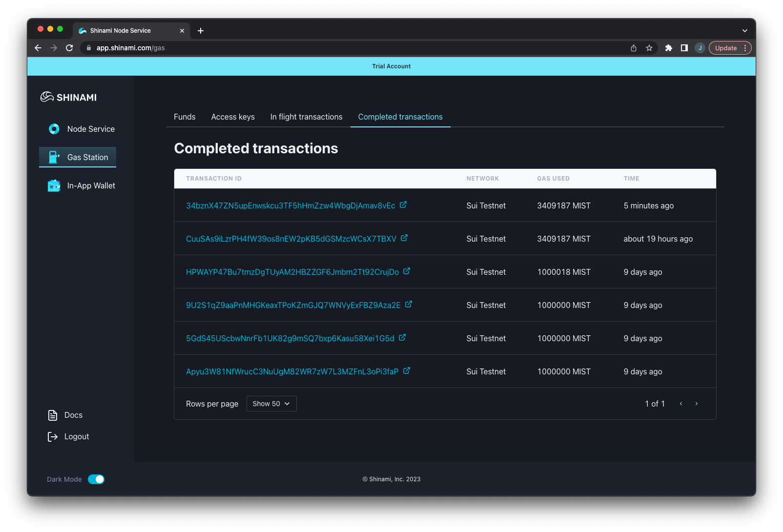Click the 'Dark Mode' label text

(64, 479)
